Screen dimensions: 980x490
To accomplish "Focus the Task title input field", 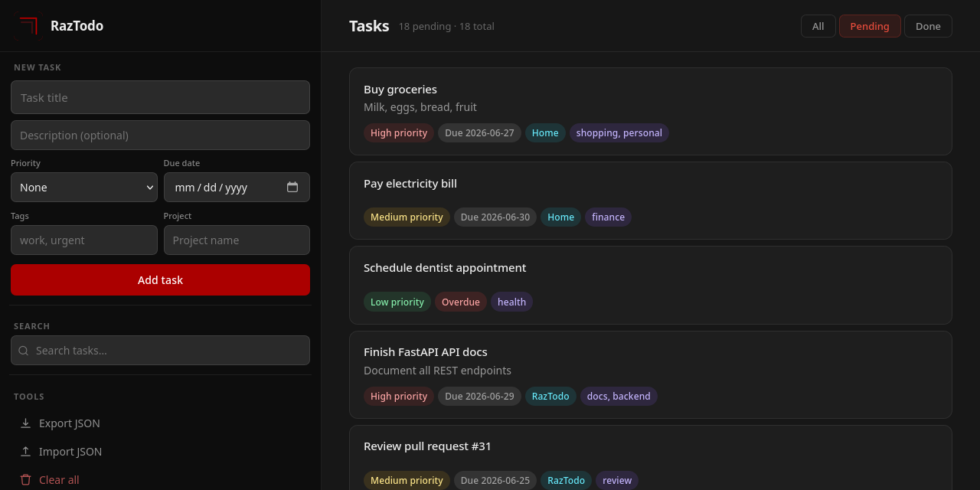I will point(160,97).
